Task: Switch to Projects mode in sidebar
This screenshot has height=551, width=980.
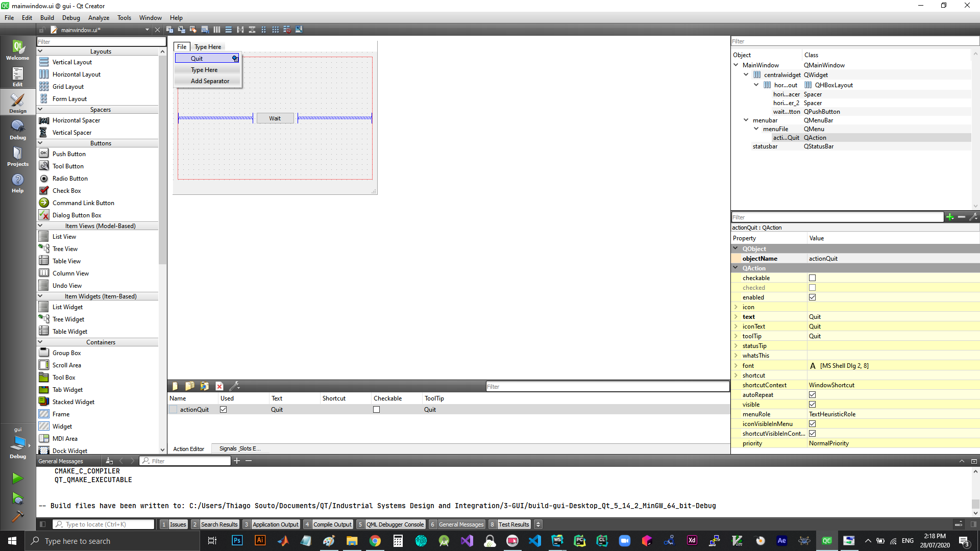Action: tap(17, 156)
